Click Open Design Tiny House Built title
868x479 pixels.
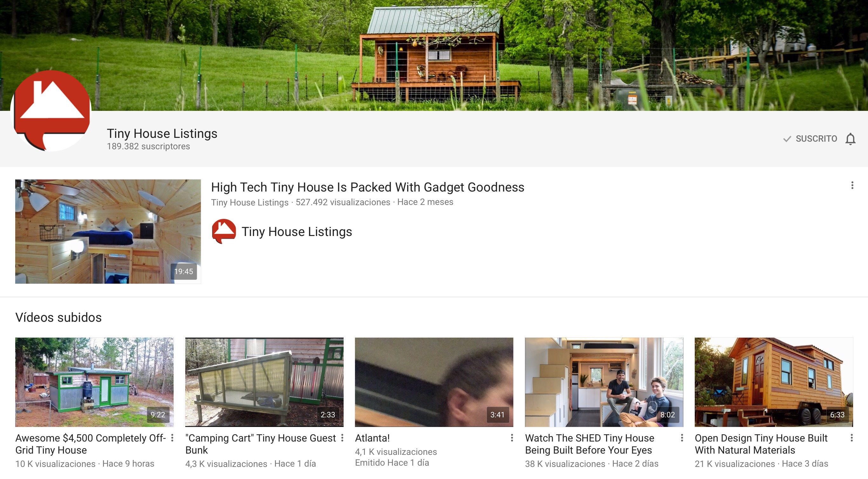pos(761,444)
